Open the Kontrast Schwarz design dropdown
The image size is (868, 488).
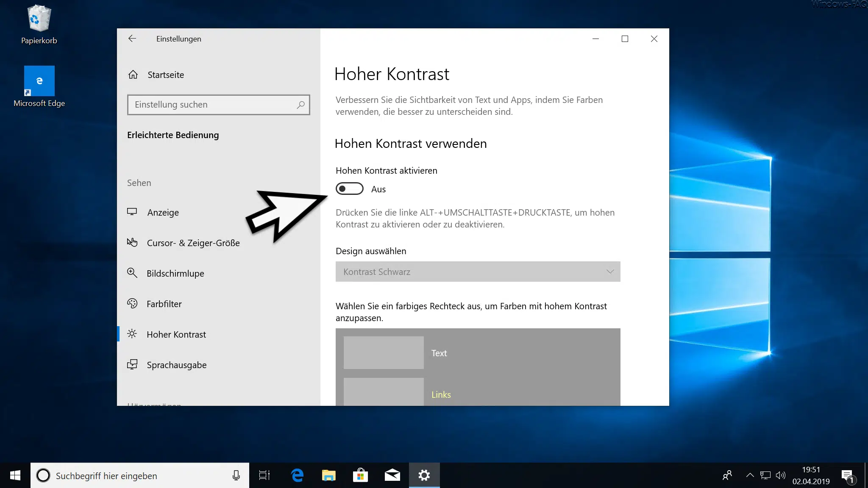(478, 272)
